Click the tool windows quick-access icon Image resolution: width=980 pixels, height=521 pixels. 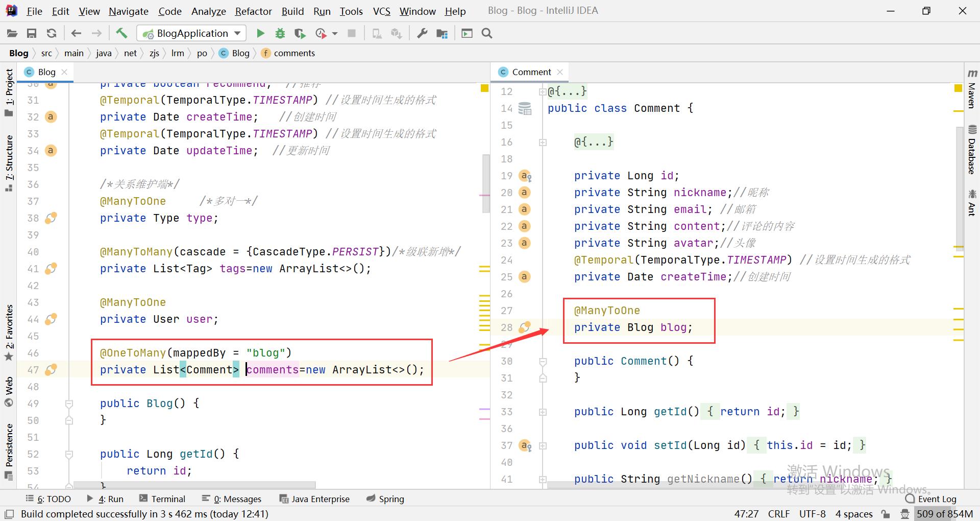9,514
